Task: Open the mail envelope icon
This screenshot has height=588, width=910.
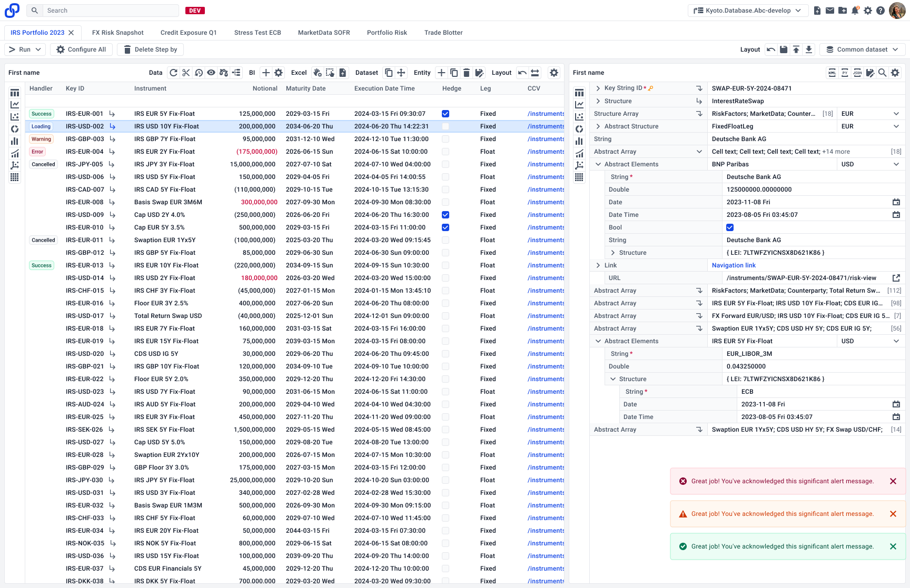Action: point(830,11)
